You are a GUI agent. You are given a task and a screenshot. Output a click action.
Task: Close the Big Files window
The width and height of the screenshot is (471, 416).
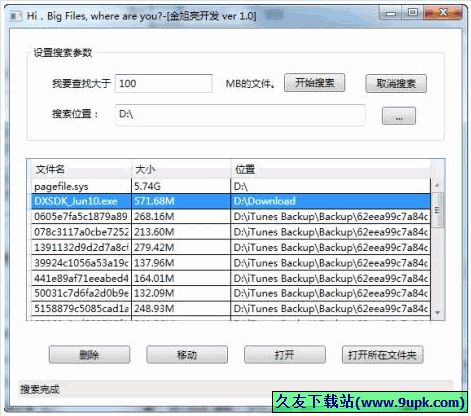pos(444,13)
